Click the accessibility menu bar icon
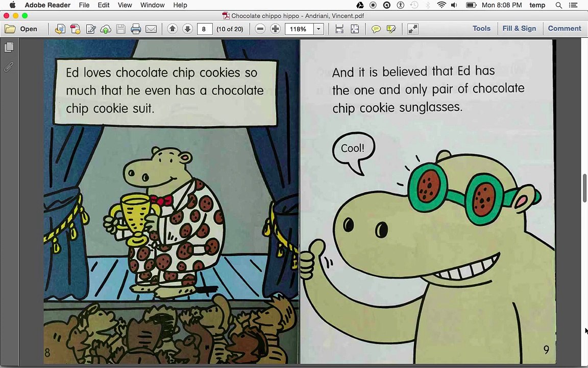Screen dimensions: 588x368 (x=401, y=5)
